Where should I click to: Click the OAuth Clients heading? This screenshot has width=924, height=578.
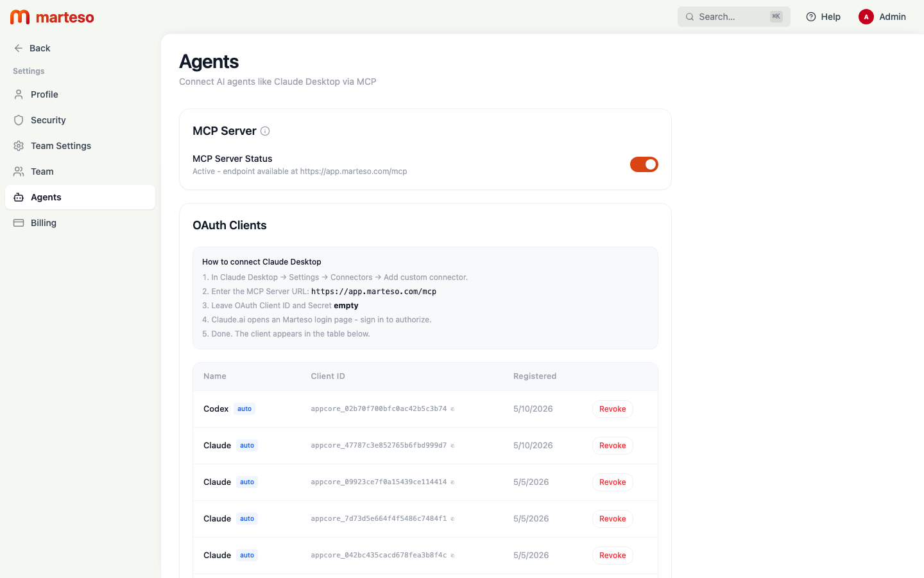click(230, 225)
